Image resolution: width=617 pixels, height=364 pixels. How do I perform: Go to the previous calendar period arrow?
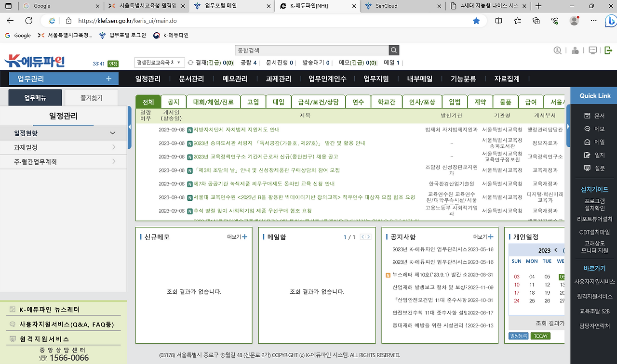(556, 250)
